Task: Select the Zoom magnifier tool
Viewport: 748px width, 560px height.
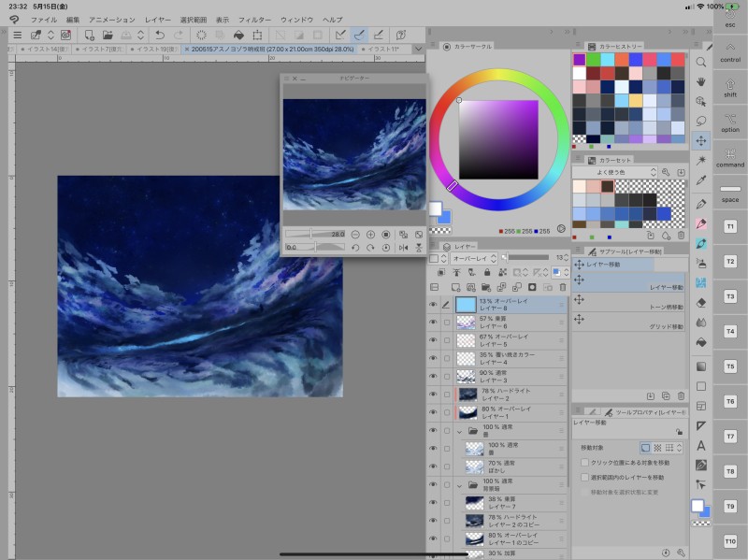Action: click(x=701, y=62)
